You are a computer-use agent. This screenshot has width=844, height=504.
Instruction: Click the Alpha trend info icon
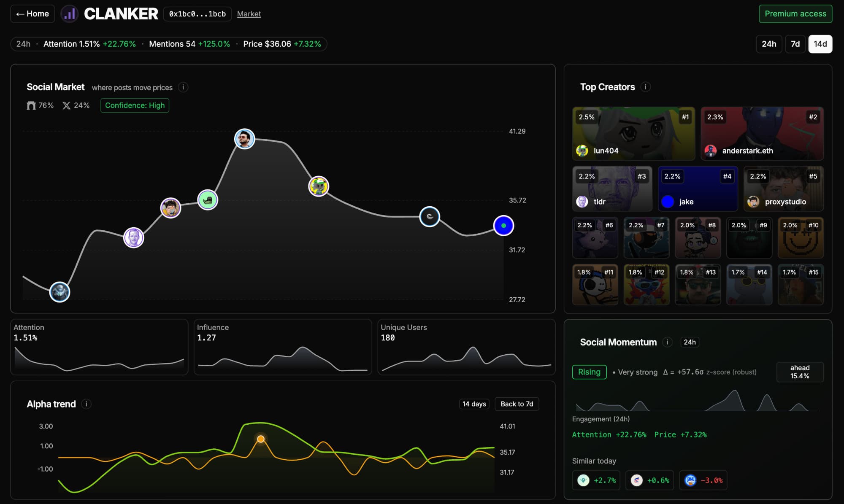coord(86,404)
